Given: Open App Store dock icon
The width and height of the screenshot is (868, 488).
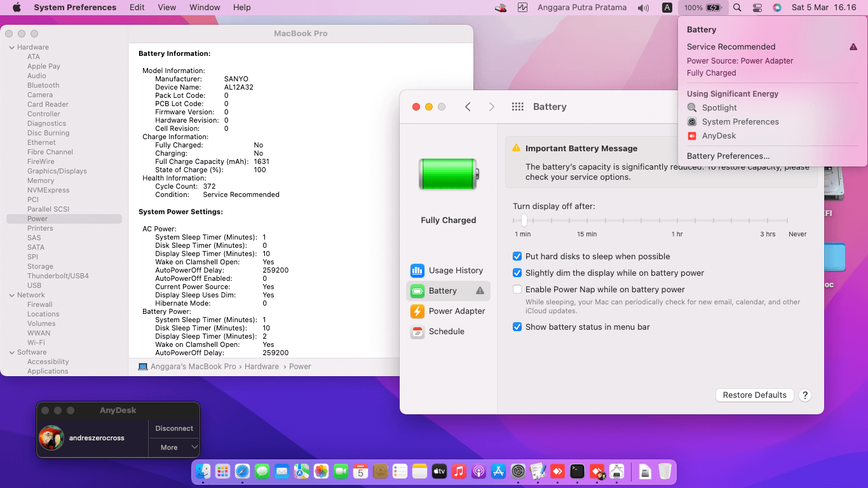Looking at the screenshot, I should point(498,471).
